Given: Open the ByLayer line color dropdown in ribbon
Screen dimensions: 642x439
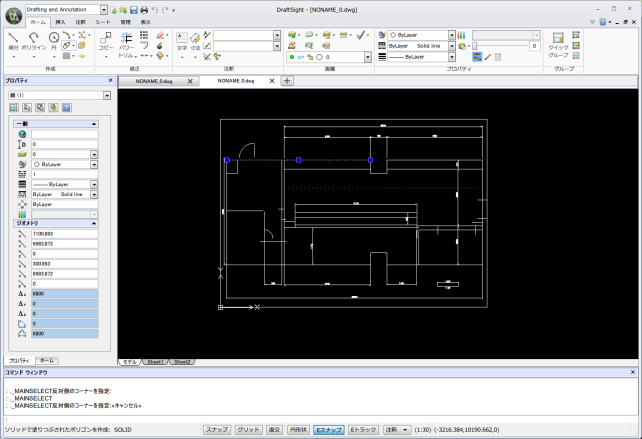Looking at the screenshot, I should tap(452, 34).
